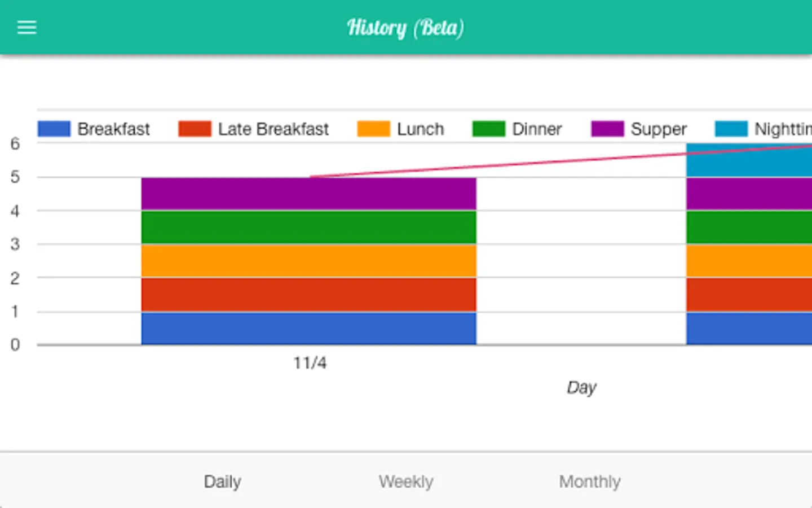Select the Dinner legend label
Image resolution: width=812 pixels, height=508 pixels.
(x=537, y=129)
